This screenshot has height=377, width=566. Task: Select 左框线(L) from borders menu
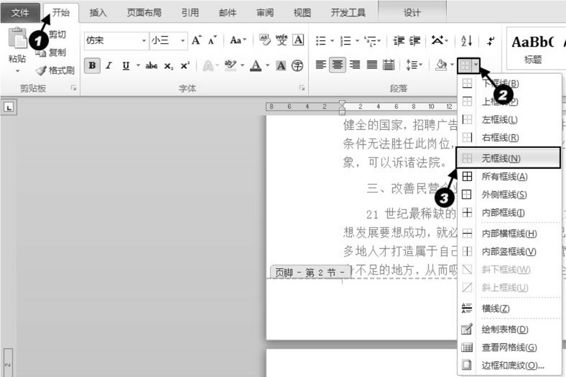click(509, 120)
